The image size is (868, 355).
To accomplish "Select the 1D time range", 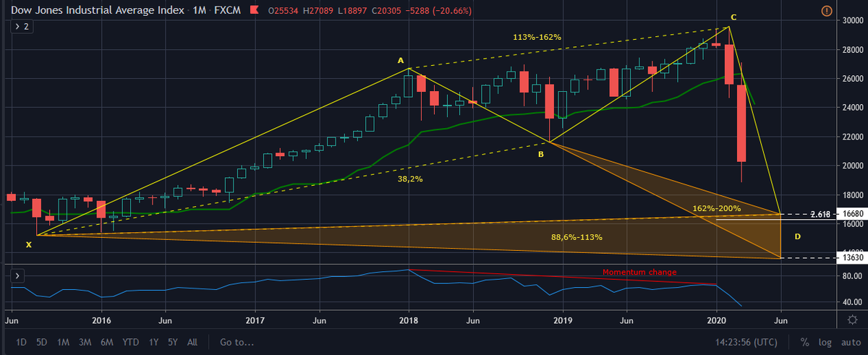I will click(x=22, y=342).
